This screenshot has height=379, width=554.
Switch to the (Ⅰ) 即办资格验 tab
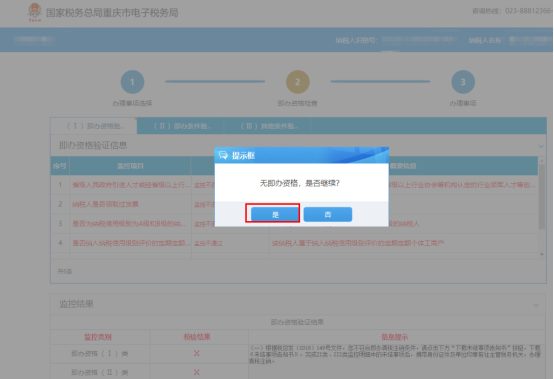(94, 126)
